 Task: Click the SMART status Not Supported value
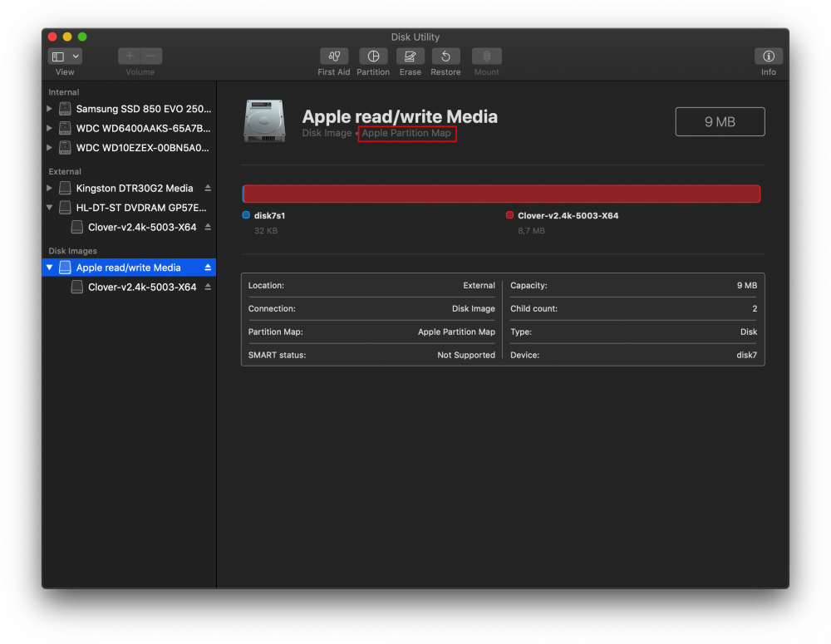466,355
